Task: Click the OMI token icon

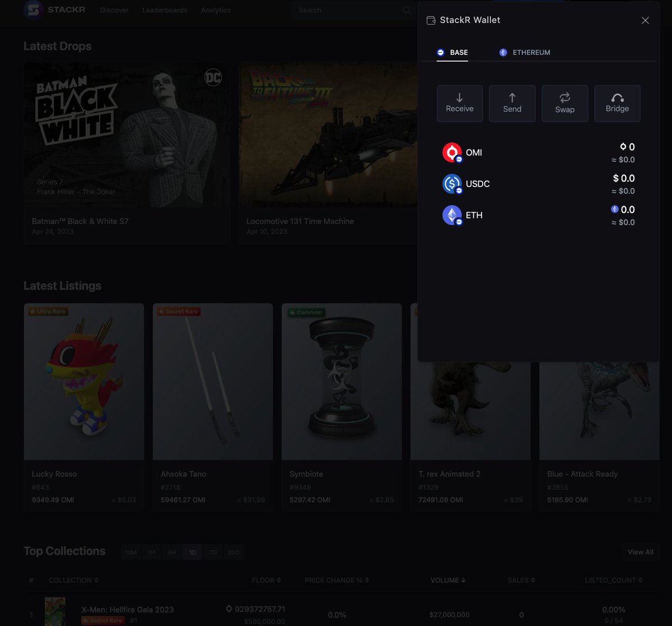Action: [452, 152]
